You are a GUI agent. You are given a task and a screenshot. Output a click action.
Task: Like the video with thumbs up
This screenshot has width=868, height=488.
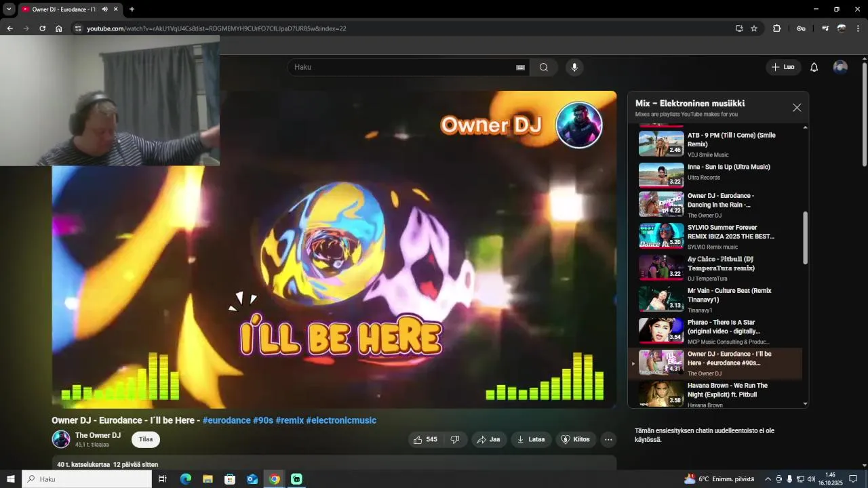pyautogui.click(x=425, y=439)
